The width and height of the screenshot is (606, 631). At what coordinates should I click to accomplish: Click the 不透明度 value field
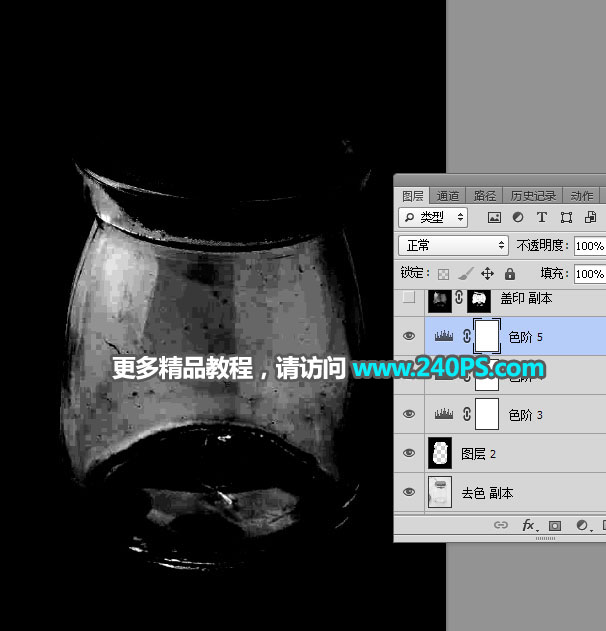coord(590,245)
